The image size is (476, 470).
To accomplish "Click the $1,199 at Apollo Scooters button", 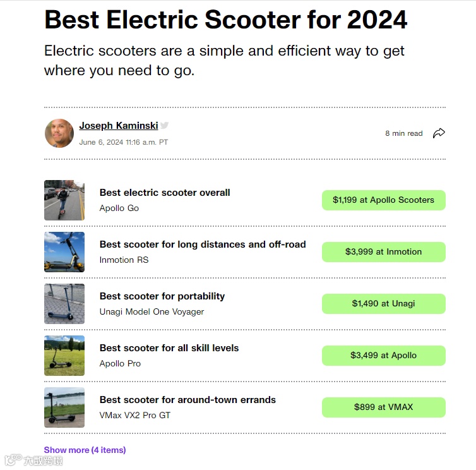I will 383,200.
